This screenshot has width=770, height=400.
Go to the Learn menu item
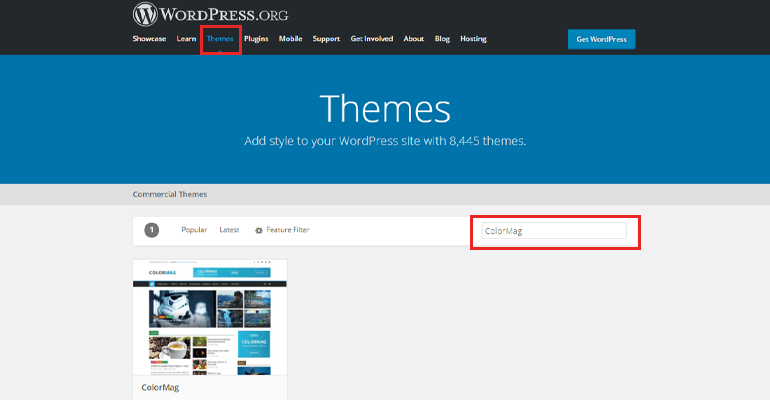coord(186,39)
